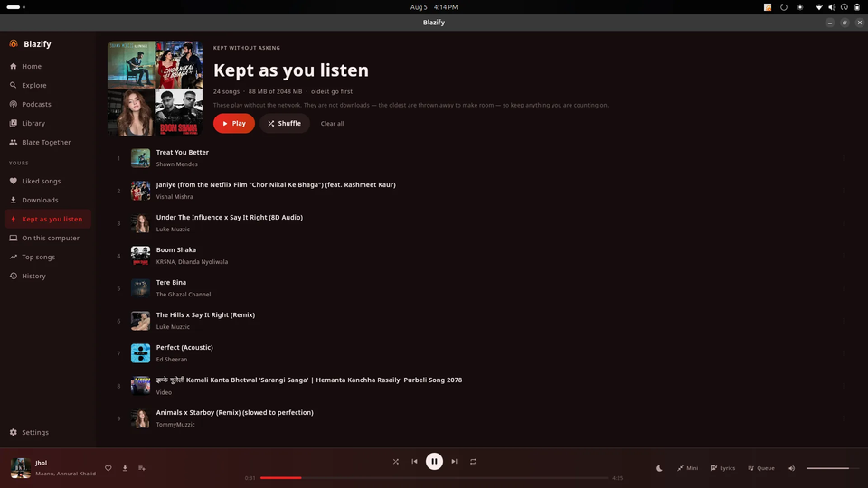Open the Queue panel
Screen dimensions: 868x488
pos(761,468)
